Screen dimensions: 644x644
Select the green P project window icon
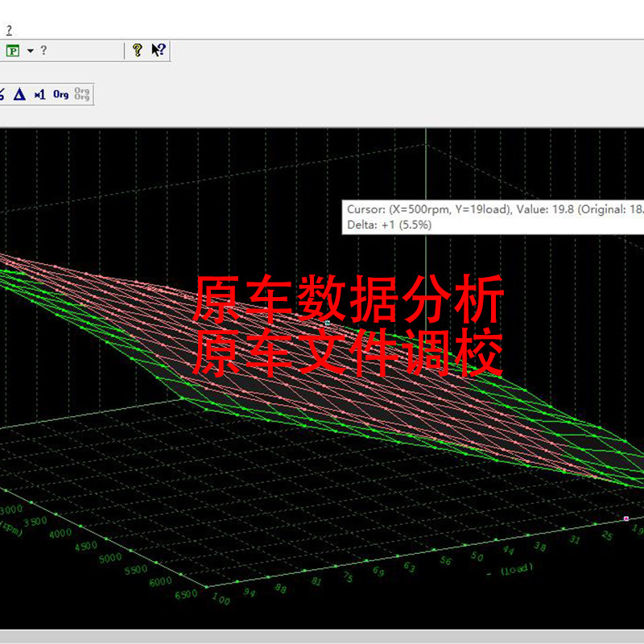13,51
